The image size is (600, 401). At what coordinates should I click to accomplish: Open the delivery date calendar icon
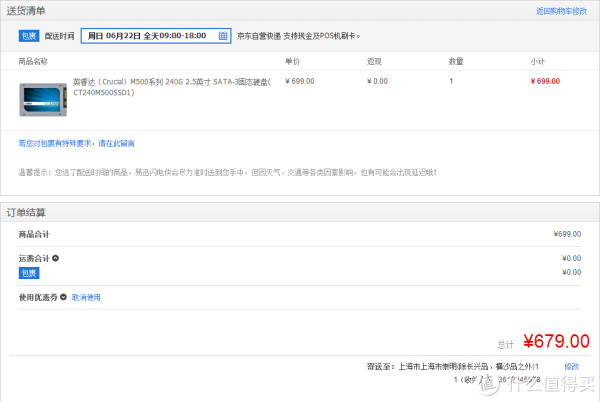[223, 36]
